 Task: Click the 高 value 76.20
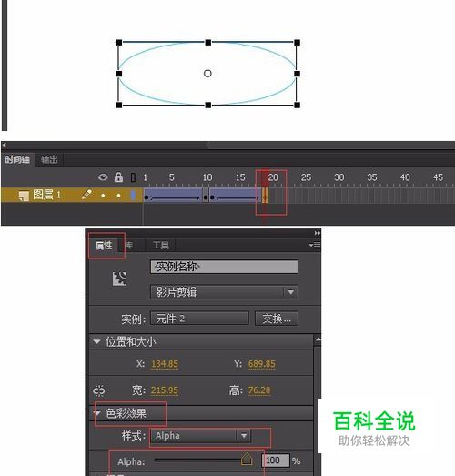259,390
